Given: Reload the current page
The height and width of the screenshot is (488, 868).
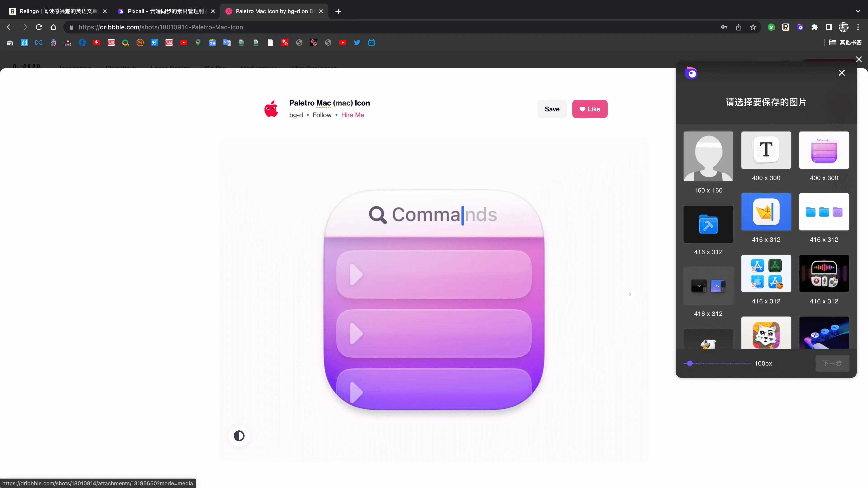Looking at the screenshot, I should [39, 27].
